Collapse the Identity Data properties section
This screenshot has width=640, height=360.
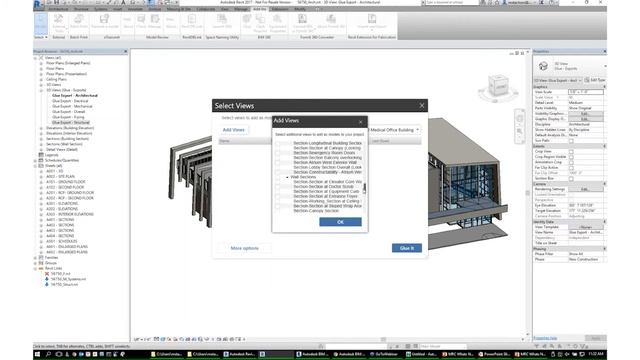604,222
